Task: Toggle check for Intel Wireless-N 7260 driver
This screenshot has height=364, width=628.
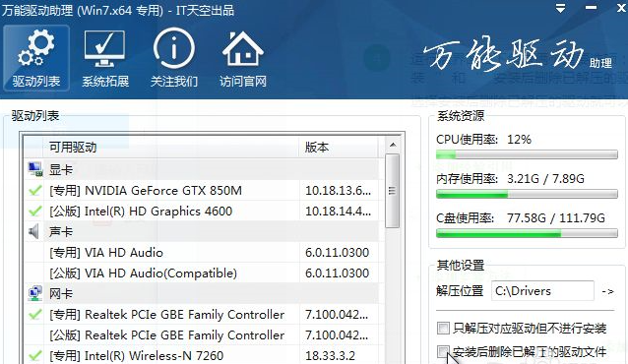Action: point(35,355)
